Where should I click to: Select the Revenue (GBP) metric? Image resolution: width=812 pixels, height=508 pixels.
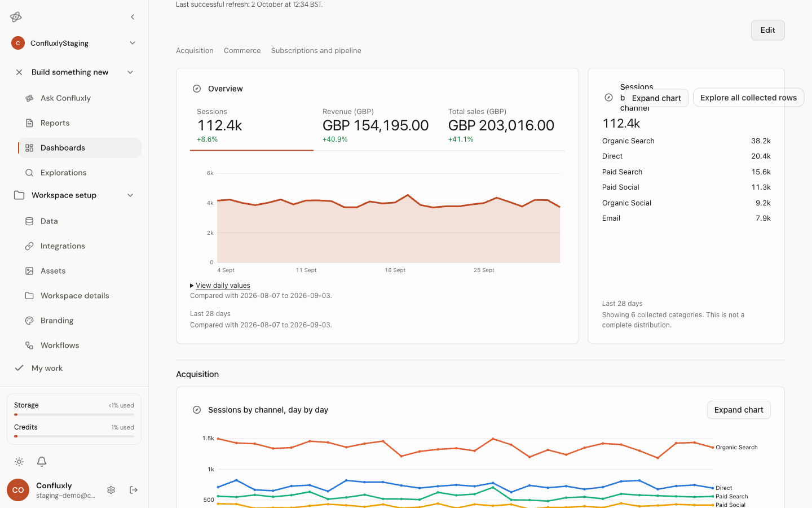[x=376, y=126]
